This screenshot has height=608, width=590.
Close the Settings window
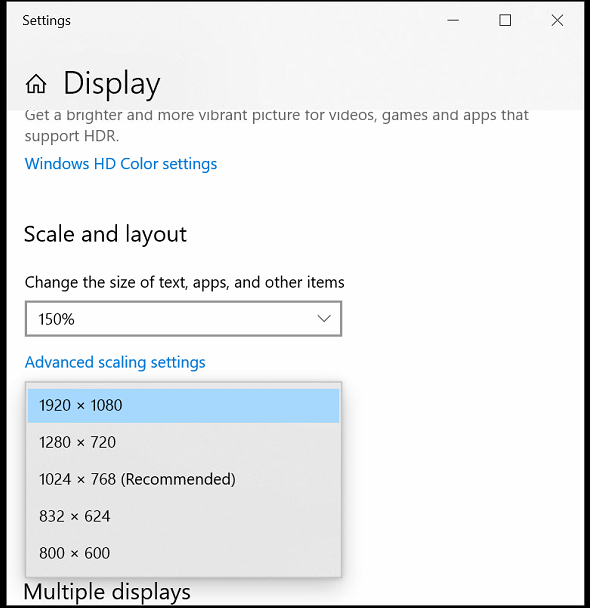click(557, 20)
